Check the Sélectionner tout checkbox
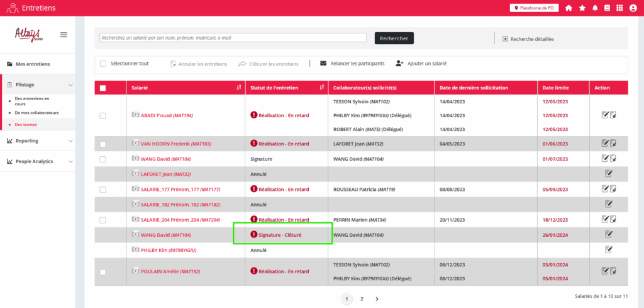644x308 pixels. click(103, 64)
